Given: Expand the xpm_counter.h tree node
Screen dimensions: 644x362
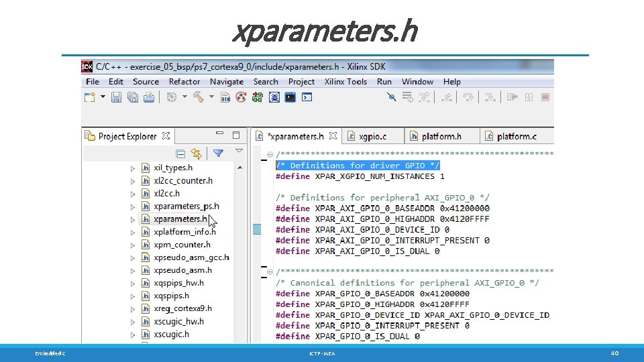Looking at the screenshot, I should (133, 245).
